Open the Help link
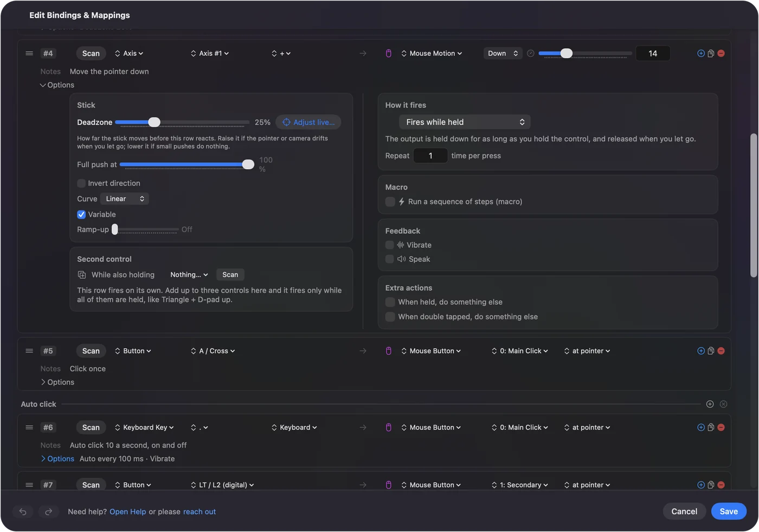Image resolution: width=759 pixels, height=532 pixels. click(x=127, y=512)
